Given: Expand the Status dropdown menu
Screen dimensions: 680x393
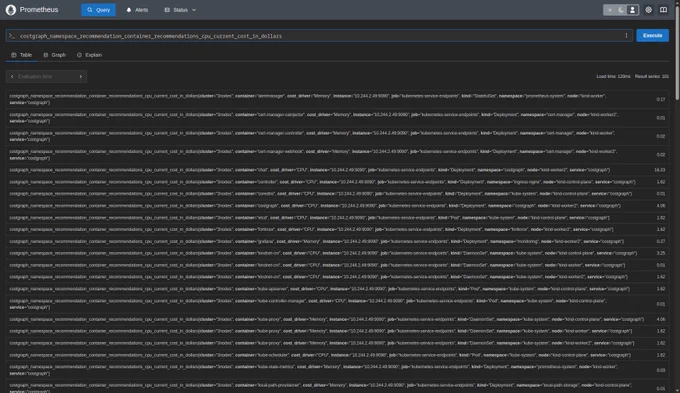Looking at the screenshot, I should (x=180, y=10).
